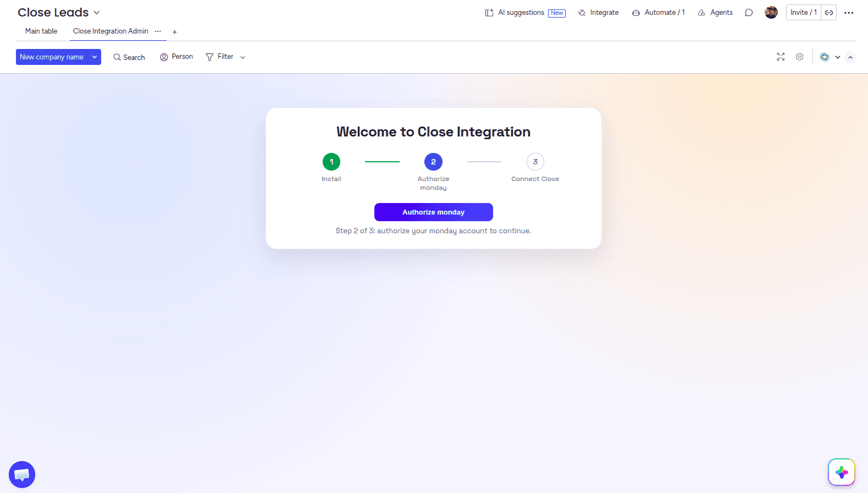Click the app integration colored icon
Viewport: 868px width, 493px height.
(x=825, y=57)
